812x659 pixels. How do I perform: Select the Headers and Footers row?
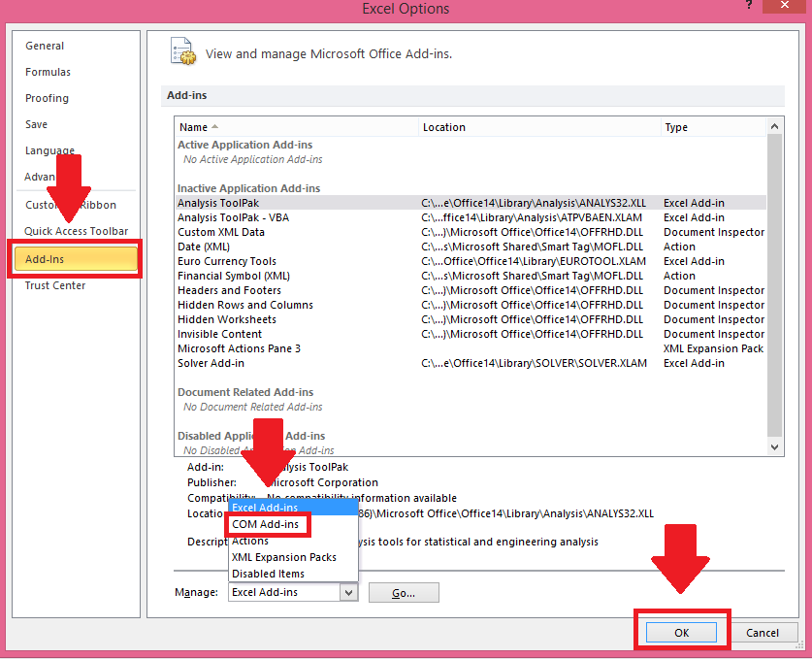coord(471,290)
